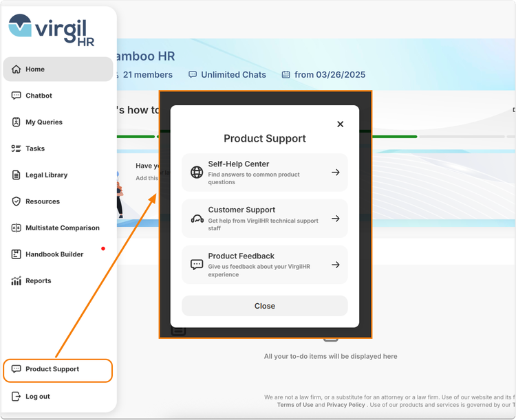Click "Get help from VirgilHR technical support staff"
Viewport: 516px width, 420px height.
(263, 224)
